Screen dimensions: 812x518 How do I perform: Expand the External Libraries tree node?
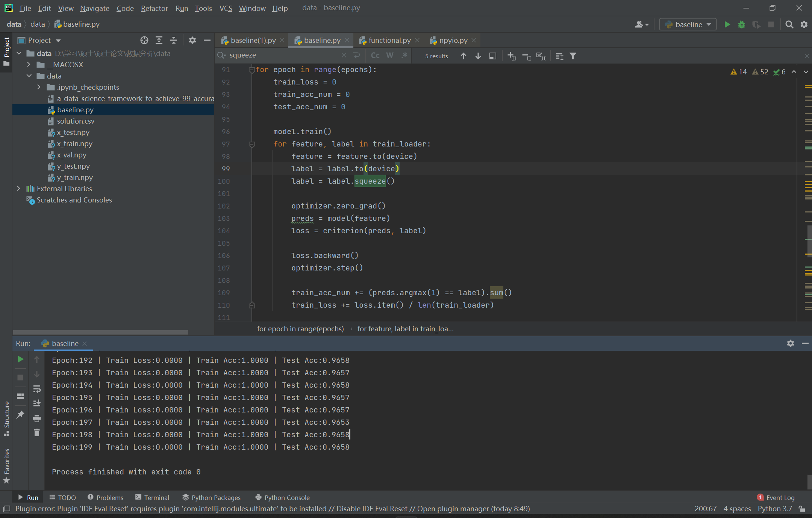(18, 189)
